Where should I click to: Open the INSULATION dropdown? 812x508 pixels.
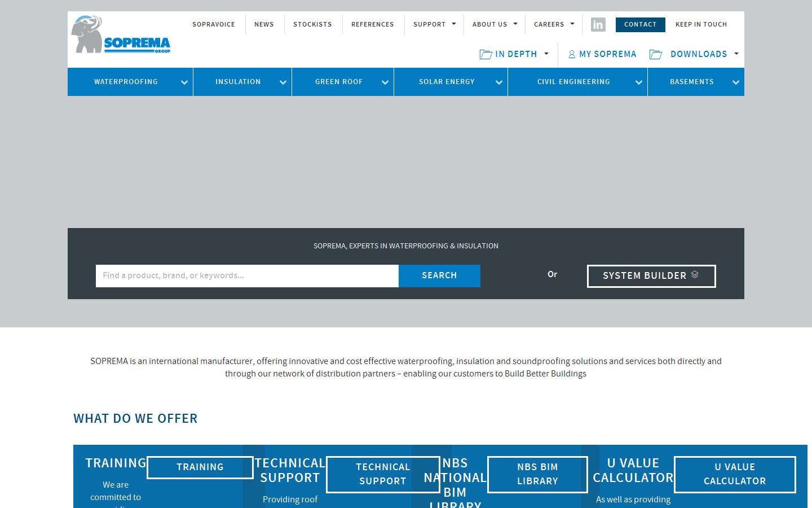283,82
